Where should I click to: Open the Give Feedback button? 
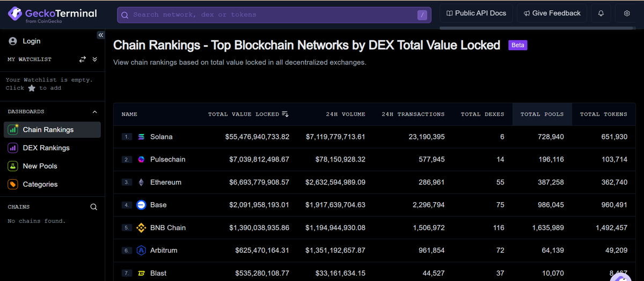(x=552, y=13)
